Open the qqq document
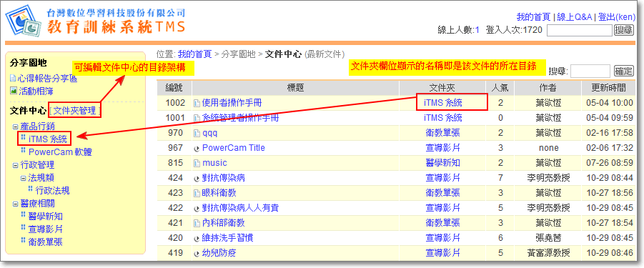The height and width of the screenshot is (268, 644). coord(210,134)
